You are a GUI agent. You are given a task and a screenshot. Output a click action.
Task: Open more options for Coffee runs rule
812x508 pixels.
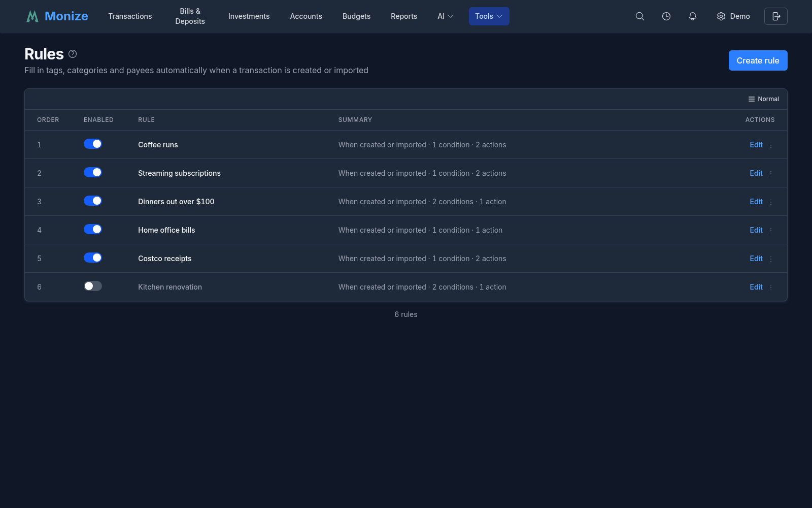click(x=771, y=145)
